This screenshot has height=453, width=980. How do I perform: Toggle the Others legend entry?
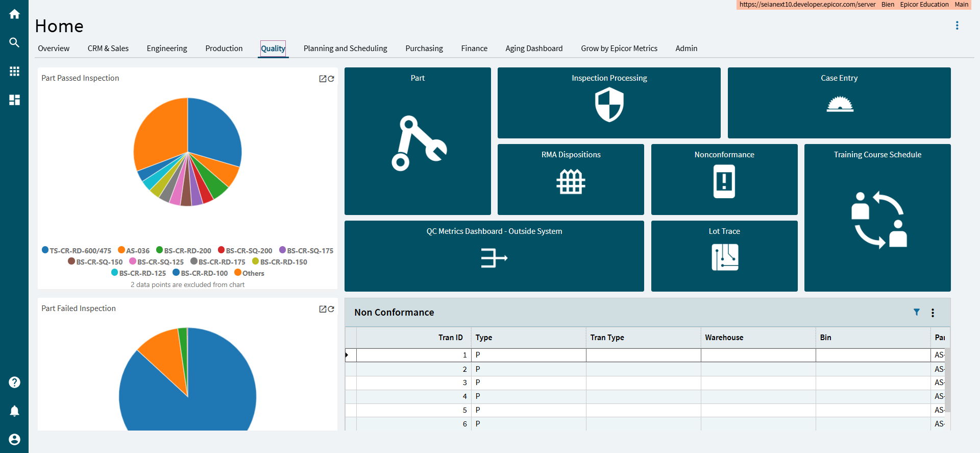click(x=249, y=273)
